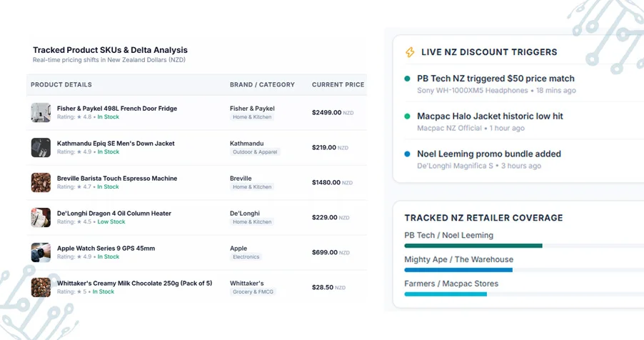Click the $1480.00 price cell

tap(332, 183)
